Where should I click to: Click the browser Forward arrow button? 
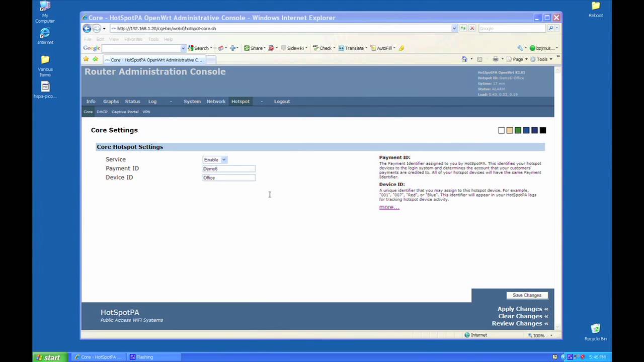[97, 29]
